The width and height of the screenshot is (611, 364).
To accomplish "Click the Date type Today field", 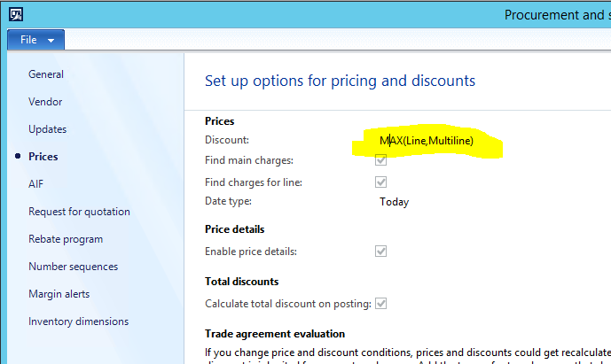I will [395, 202].
